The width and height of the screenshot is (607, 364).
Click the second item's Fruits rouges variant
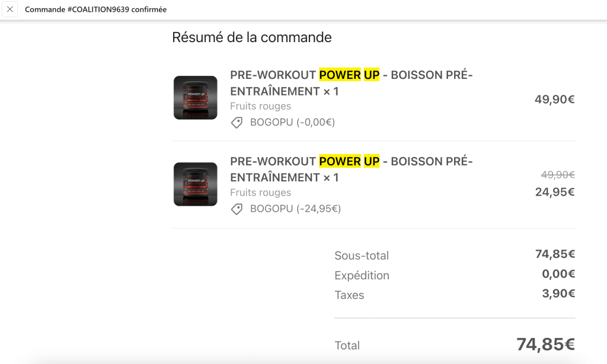click(x=260, y=193)
